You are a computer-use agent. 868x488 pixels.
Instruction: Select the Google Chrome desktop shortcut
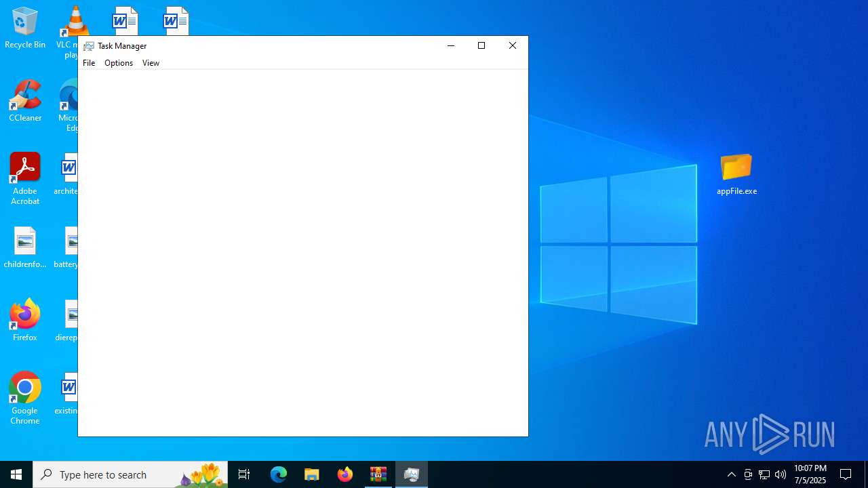tap(25, 399)
